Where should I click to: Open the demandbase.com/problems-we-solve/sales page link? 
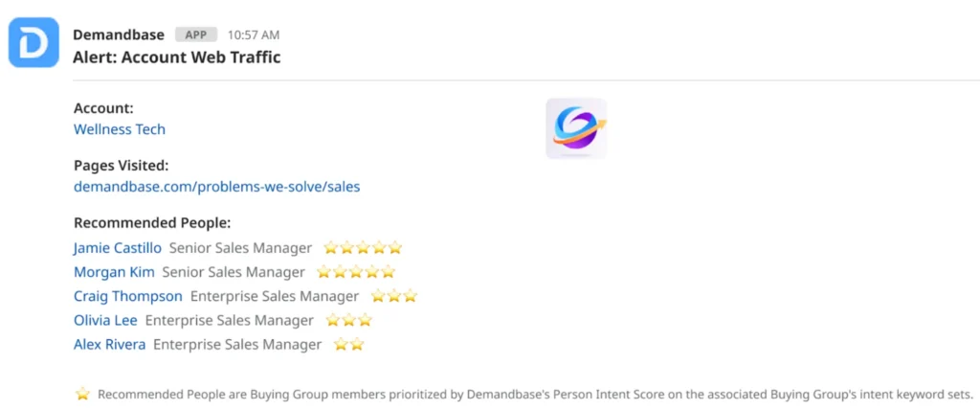point(216,187)
